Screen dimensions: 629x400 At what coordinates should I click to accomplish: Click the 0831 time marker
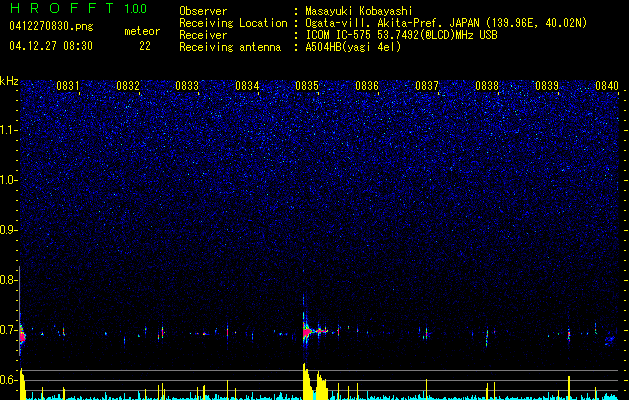68,86
